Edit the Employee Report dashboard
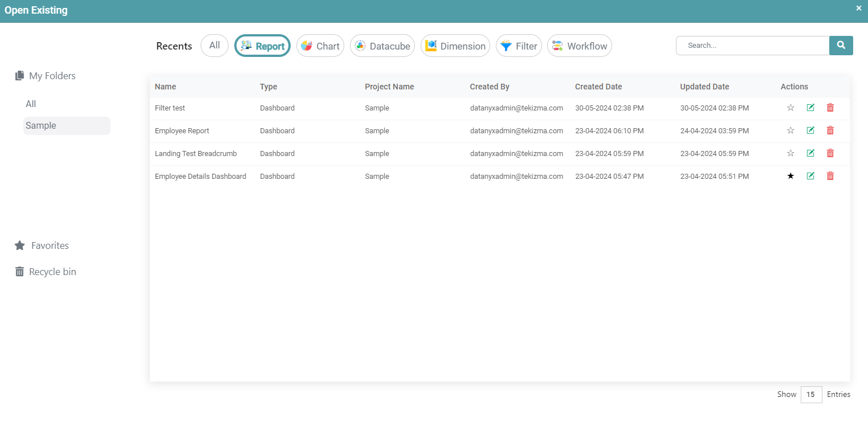Screen dimensions: 868x430 (810, 130)
